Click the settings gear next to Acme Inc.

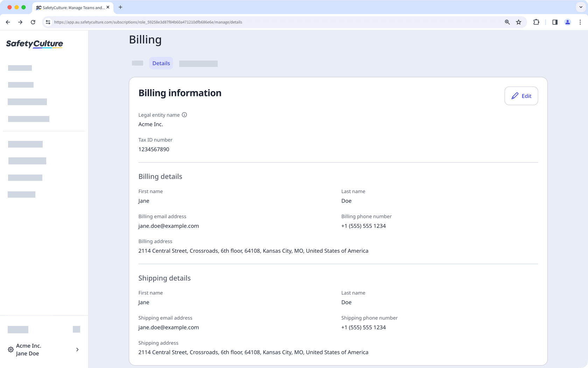tap(10, 349)
